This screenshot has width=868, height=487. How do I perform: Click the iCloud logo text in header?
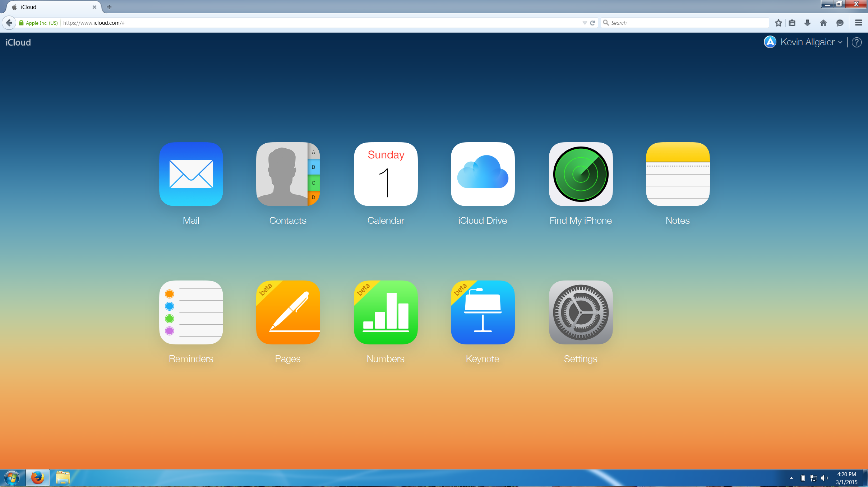click(x=18, y=42)
